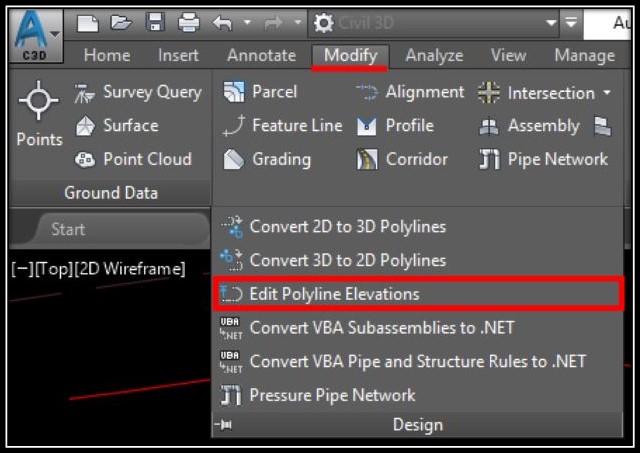Click the Alignment icon
The image size is (640, 453).
coord(367,92)
